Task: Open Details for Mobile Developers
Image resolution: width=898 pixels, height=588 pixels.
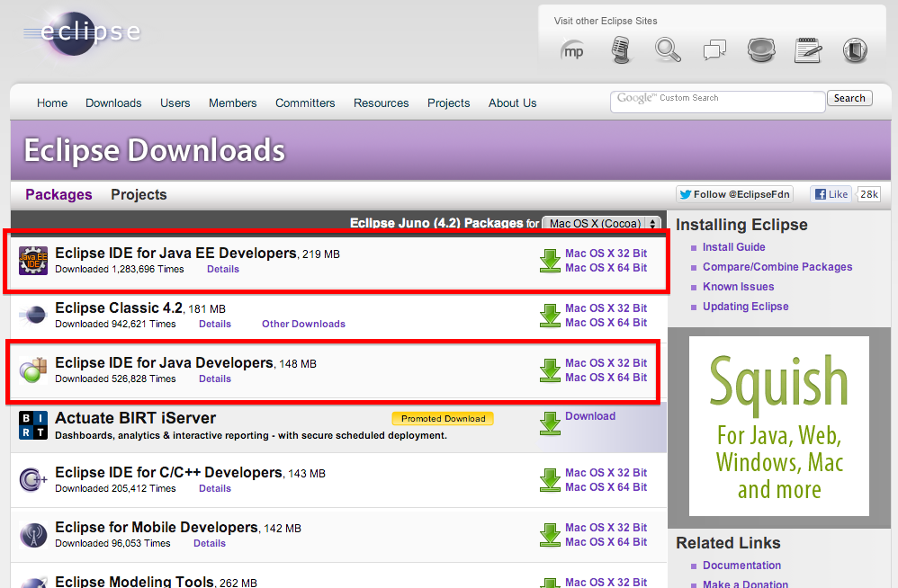Action: point(210,543)
